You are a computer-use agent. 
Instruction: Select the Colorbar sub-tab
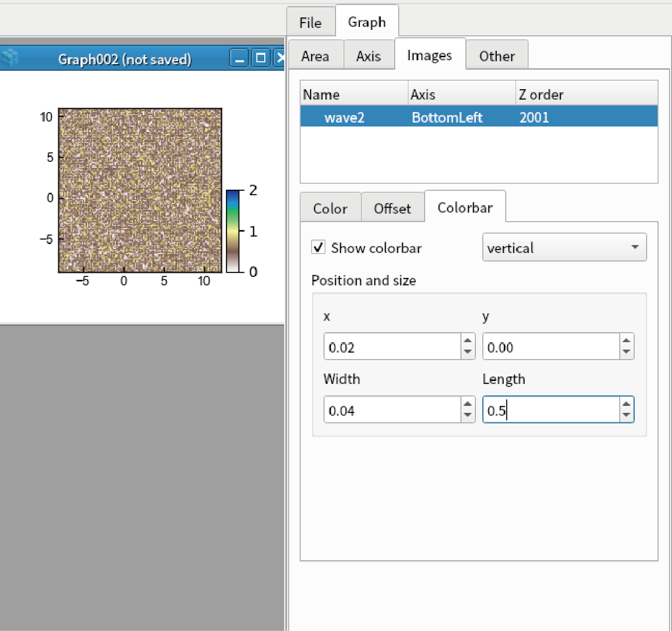point(465,207)
